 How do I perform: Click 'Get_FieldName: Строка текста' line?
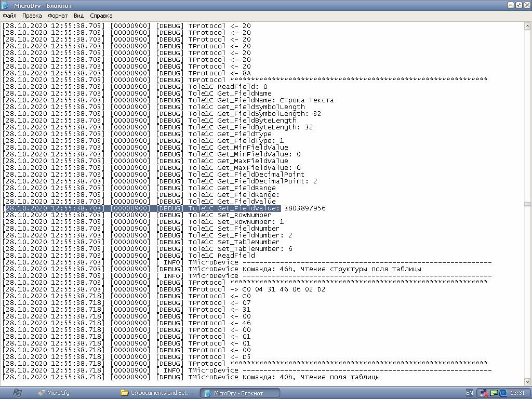tap(168, 100)
